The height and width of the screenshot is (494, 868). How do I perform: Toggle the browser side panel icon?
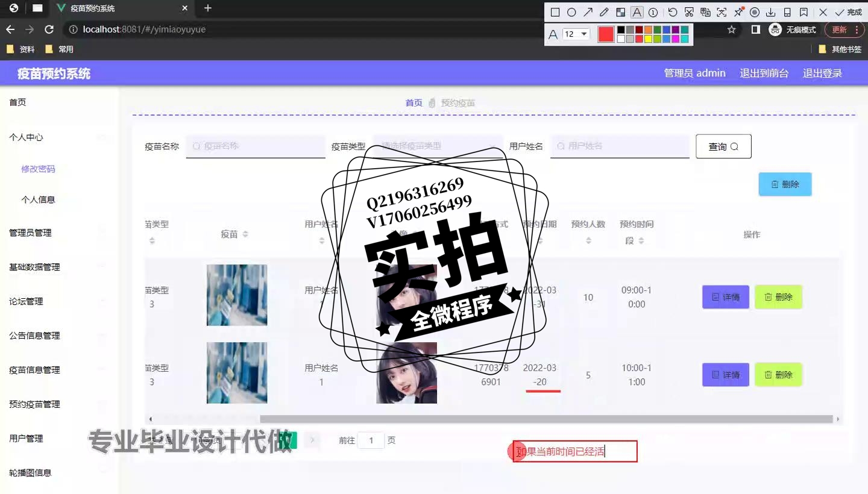pos(755,30)
